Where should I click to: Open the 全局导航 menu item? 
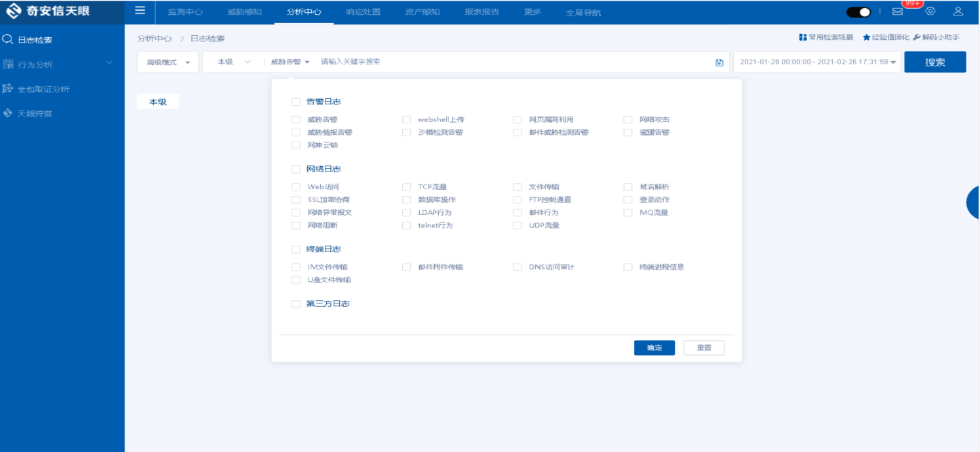(583, 12)
